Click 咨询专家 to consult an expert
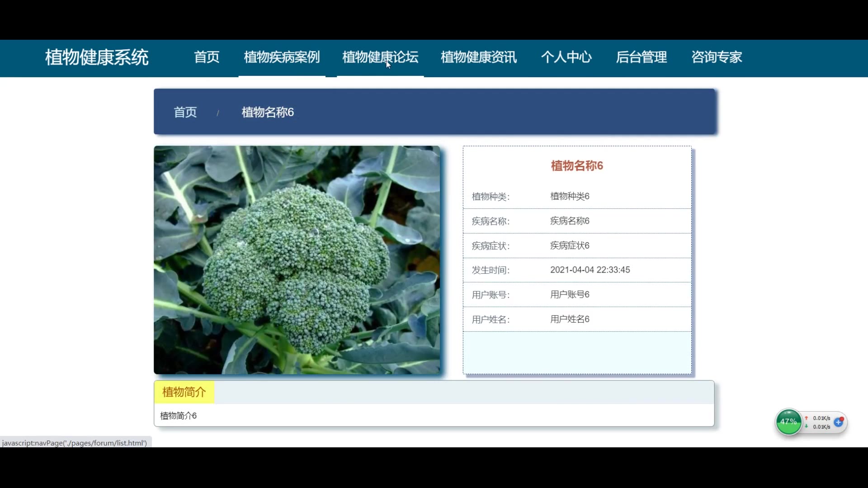This screenshot has width=868, height=488. (717, 57)
